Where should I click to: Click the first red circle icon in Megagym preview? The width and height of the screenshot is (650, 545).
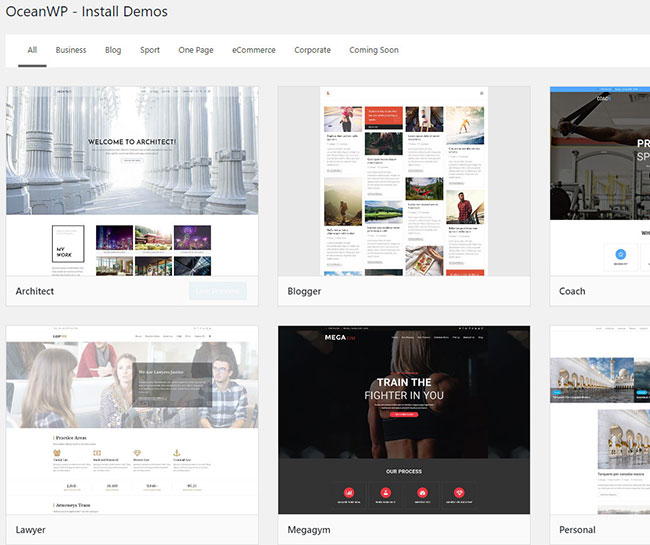click(349, 492)
